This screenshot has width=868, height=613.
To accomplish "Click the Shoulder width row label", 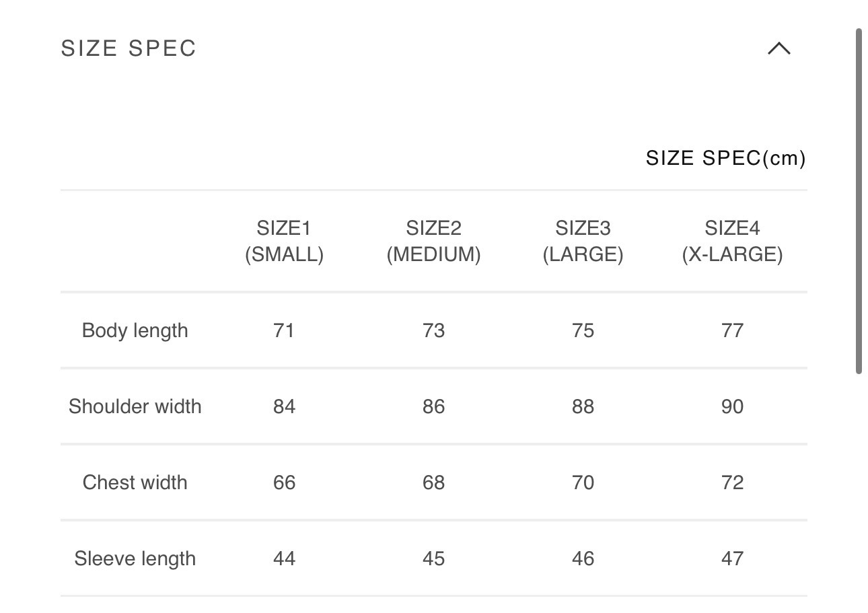I will pos(135,406).
